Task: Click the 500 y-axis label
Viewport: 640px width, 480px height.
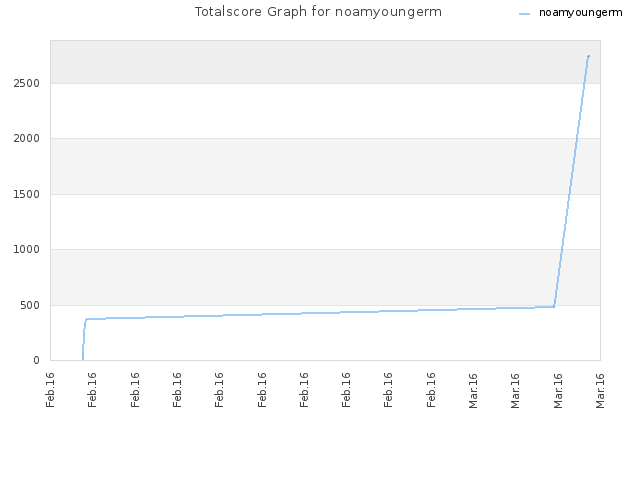Action: [30, 305]
